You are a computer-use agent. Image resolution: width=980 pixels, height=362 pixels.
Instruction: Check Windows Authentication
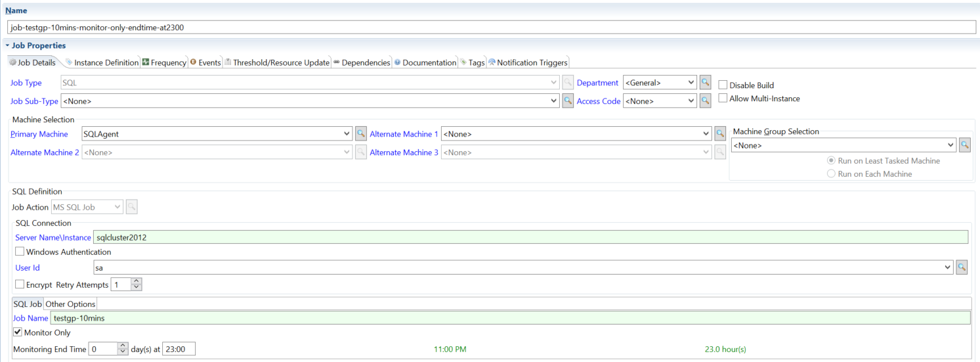pyautogui.click(x=20, y=252)
